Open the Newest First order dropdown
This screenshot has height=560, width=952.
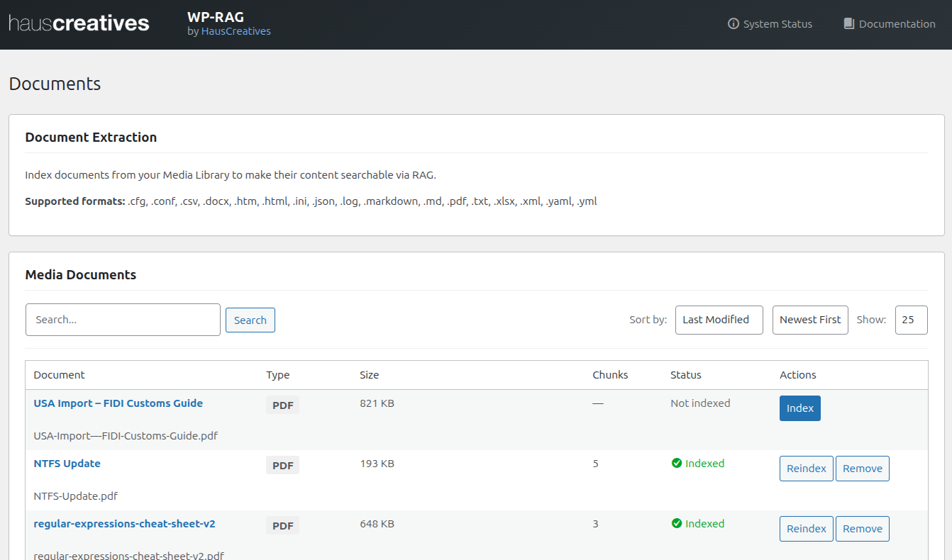point(810,320)
